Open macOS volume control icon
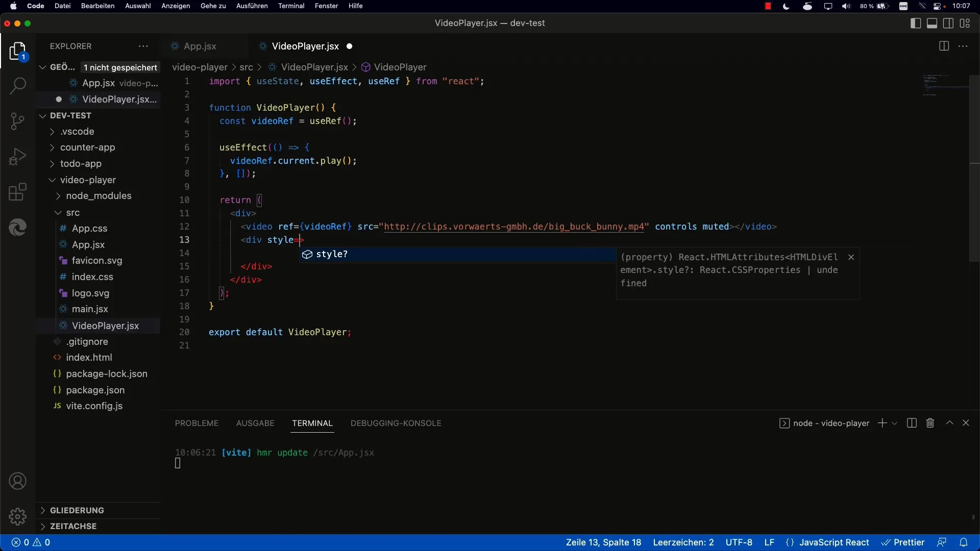This screenshot has width=980, height=551. point(846,6)
